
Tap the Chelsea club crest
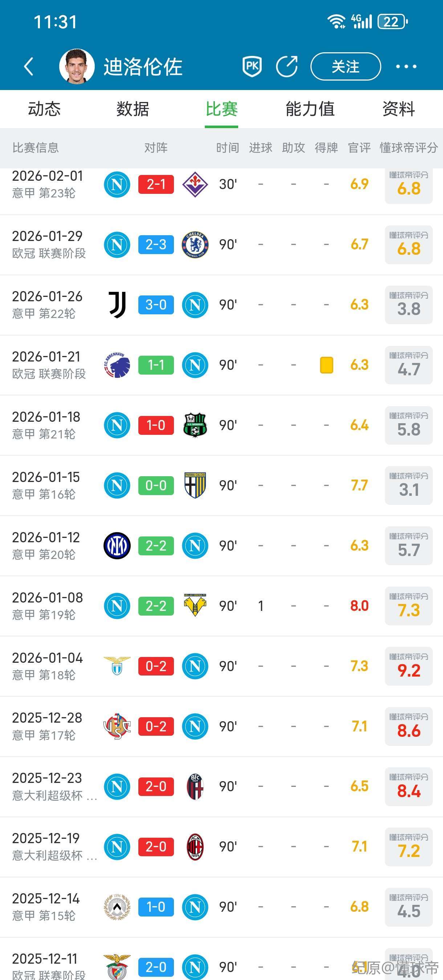[195, 245]
